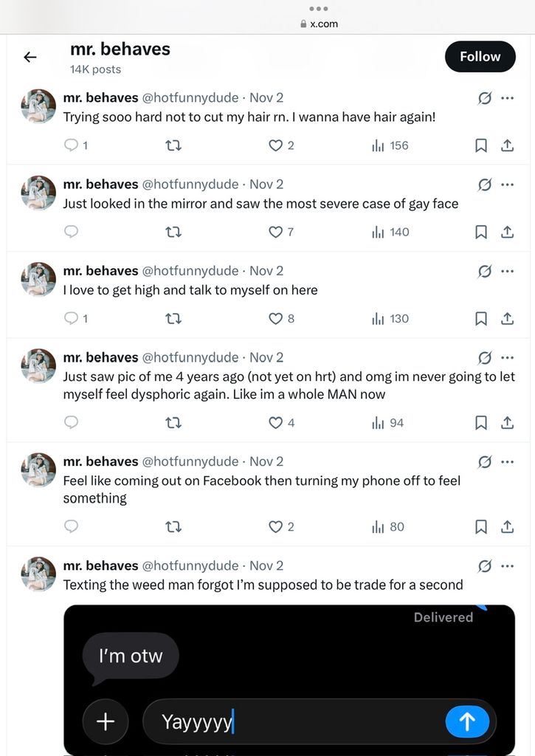Open avatar on the gay face post
Viewport: 535px width, 756px height.
click(x=38, y=193)
